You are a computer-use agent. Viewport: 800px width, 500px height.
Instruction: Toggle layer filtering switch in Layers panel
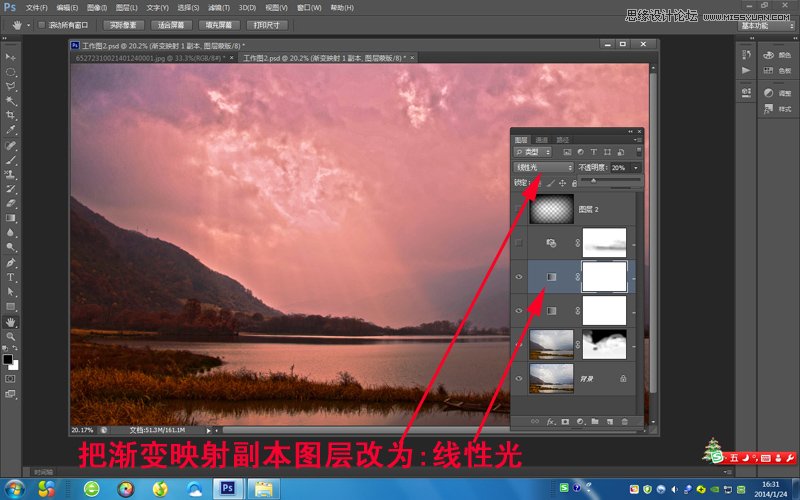(638, 152)
